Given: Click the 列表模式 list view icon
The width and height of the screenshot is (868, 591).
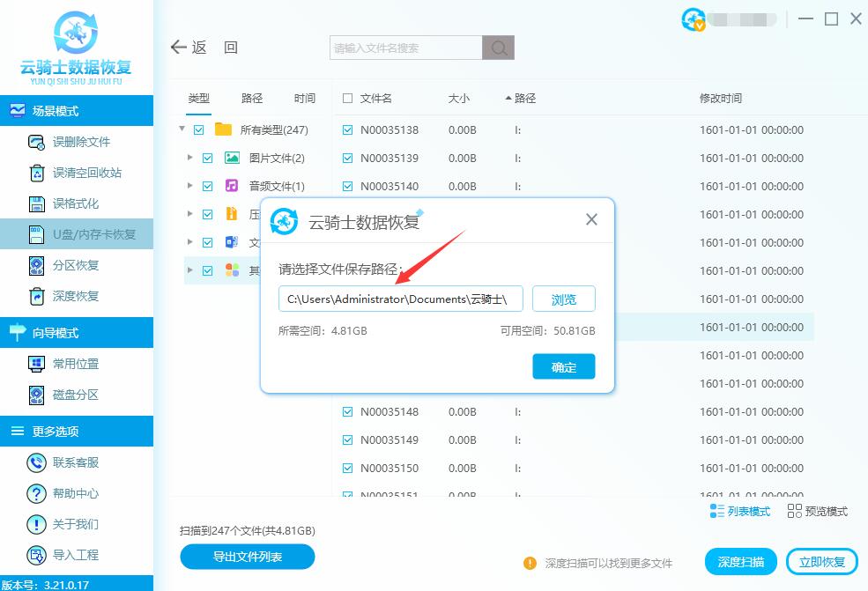Looking at the screenshot, I should pyautogui.click(x=717, y=511).
